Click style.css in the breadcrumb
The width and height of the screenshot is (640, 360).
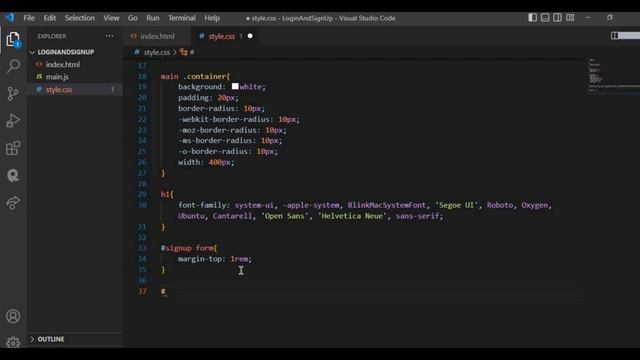(156, 52)
